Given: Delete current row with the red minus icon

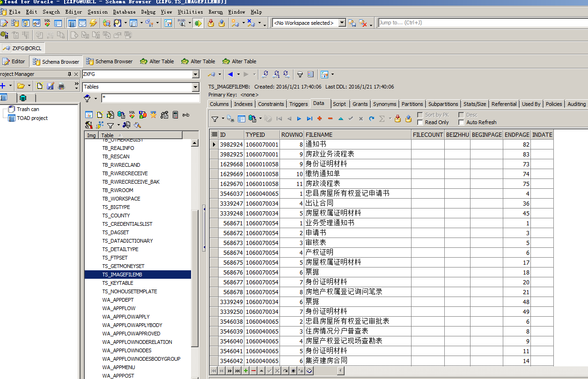Looking at the screenshot, I should coord(330,119).
